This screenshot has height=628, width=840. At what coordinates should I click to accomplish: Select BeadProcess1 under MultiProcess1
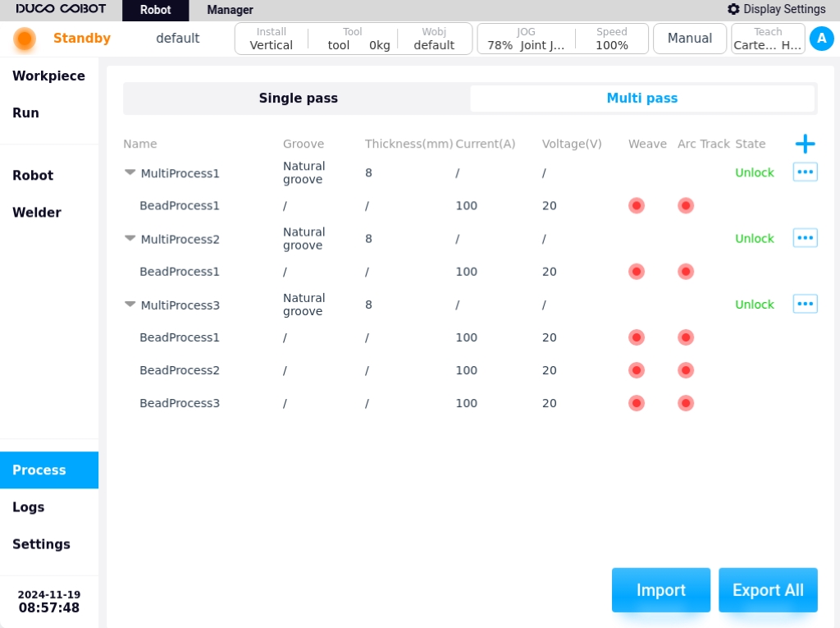click(180, 205)
